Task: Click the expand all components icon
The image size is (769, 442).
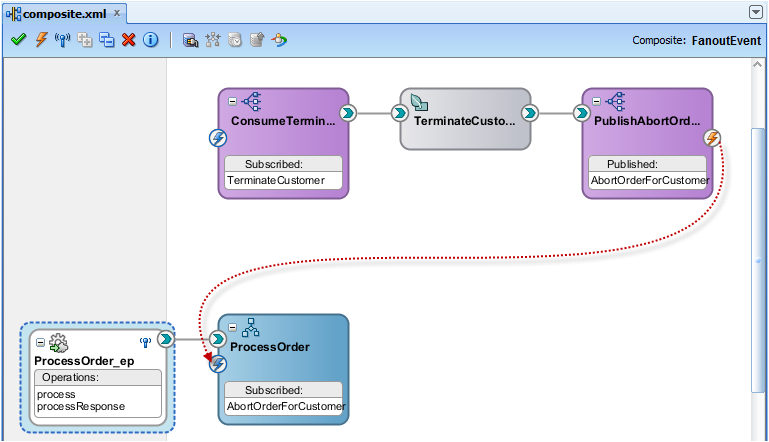Action: (85, 40)
